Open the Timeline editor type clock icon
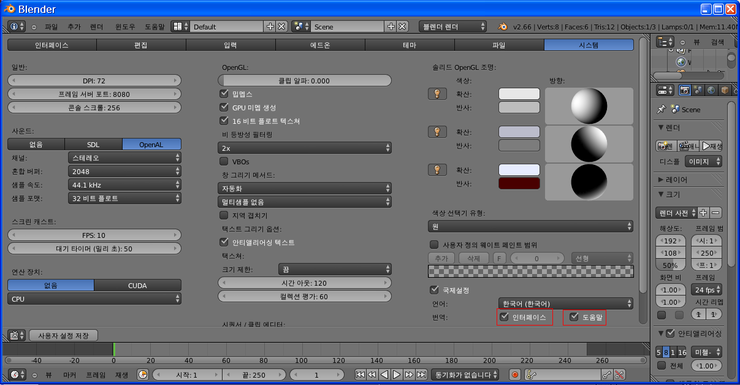The height and width of the screenshot is (385, 740). [17, 375]
